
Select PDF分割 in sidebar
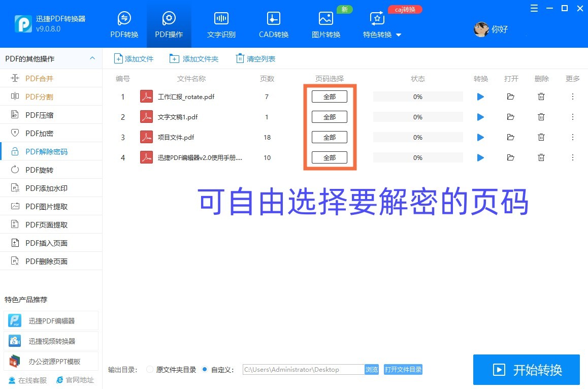51,97
